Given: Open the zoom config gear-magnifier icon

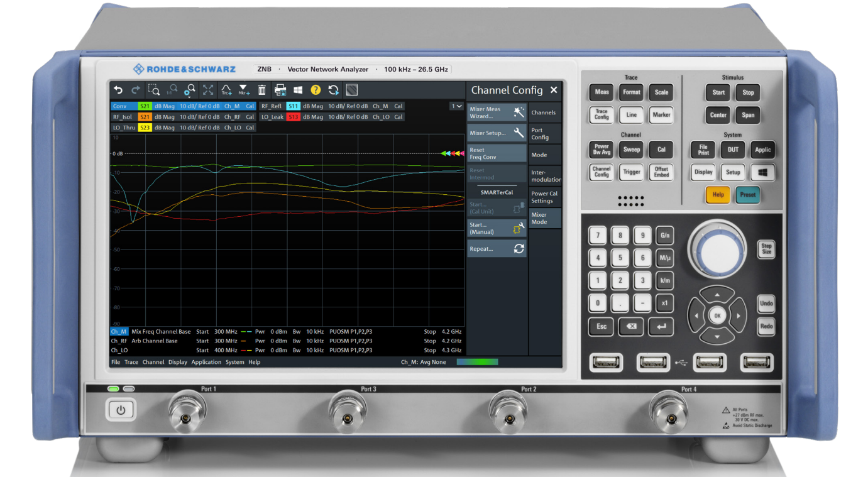Looking at the screenshot, I should (x=189, y=90).
